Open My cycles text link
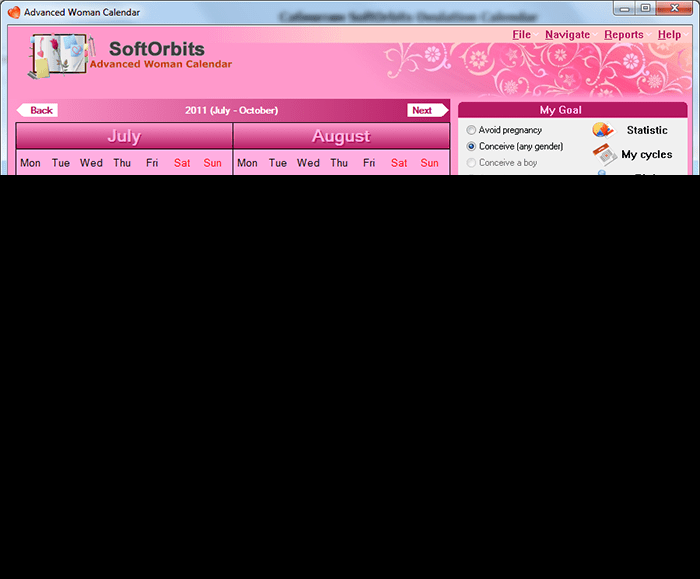Screen dimensions: 700x579 point(646,154)
